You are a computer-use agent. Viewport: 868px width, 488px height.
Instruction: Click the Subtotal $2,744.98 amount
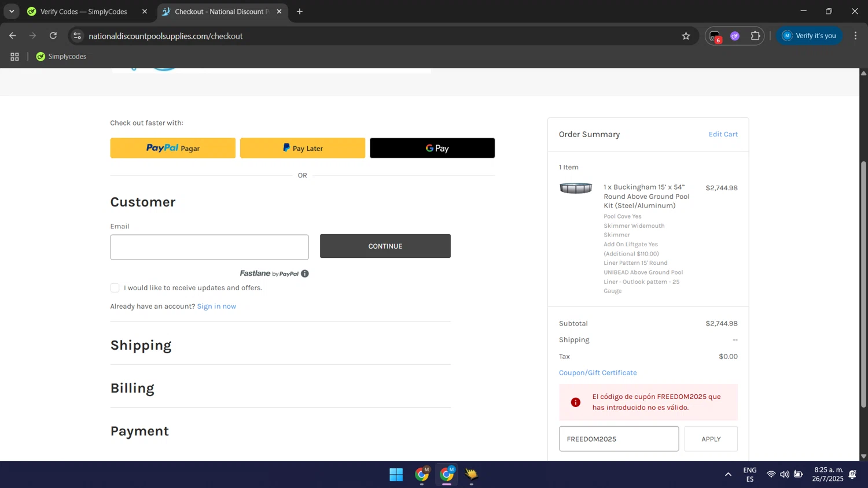[x=722, y=324]
